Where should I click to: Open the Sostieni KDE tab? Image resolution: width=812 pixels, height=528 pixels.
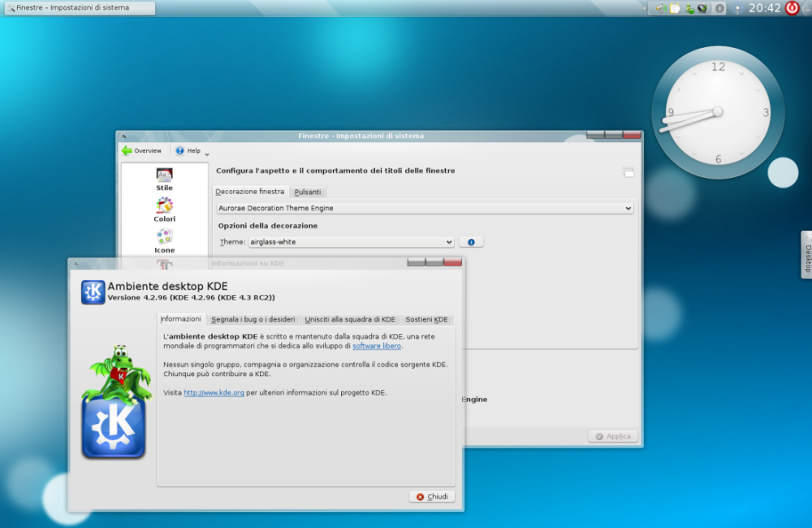tap(427, 319)
